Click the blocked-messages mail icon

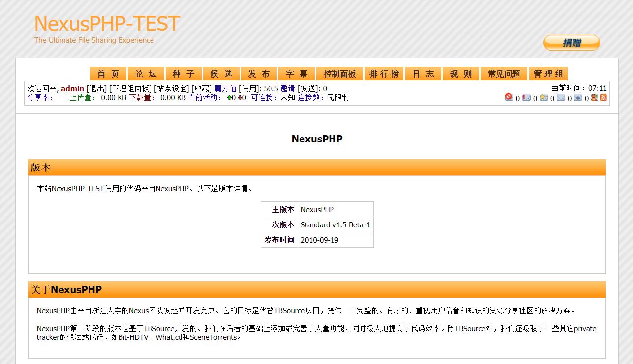(509, 97)
